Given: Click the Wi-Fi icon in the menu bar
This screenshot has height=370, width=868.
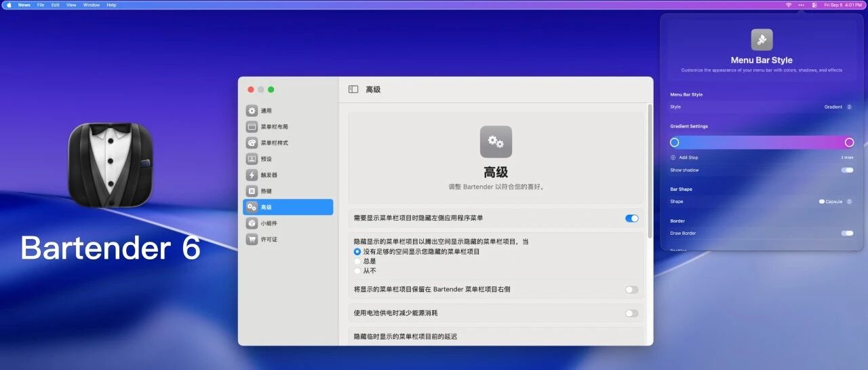Looking at the screenshot, I should pos(789,5).
